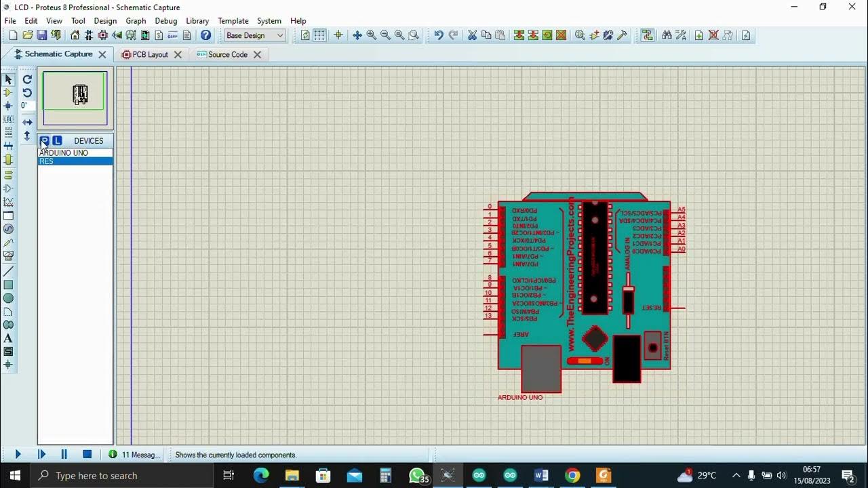The width and height of the screenshot is (868, 488).
Task: Click the Undo arrow icon
Action: (x=439, y=35)
